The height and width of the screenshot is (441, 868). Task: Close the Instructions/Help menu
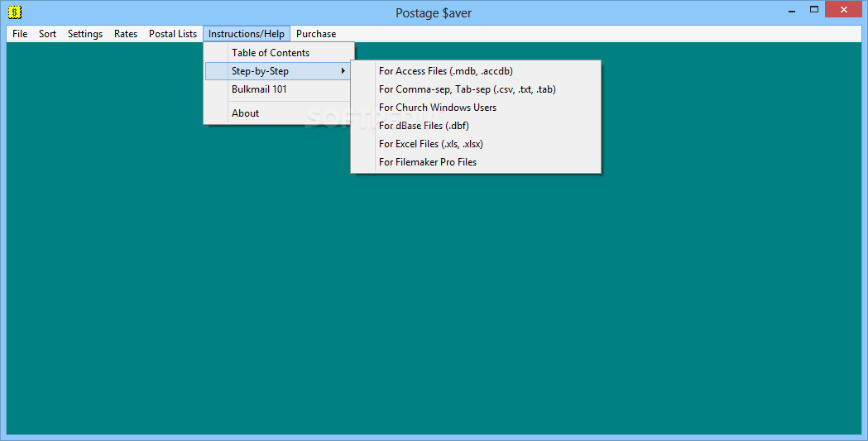tap(247, 34)
